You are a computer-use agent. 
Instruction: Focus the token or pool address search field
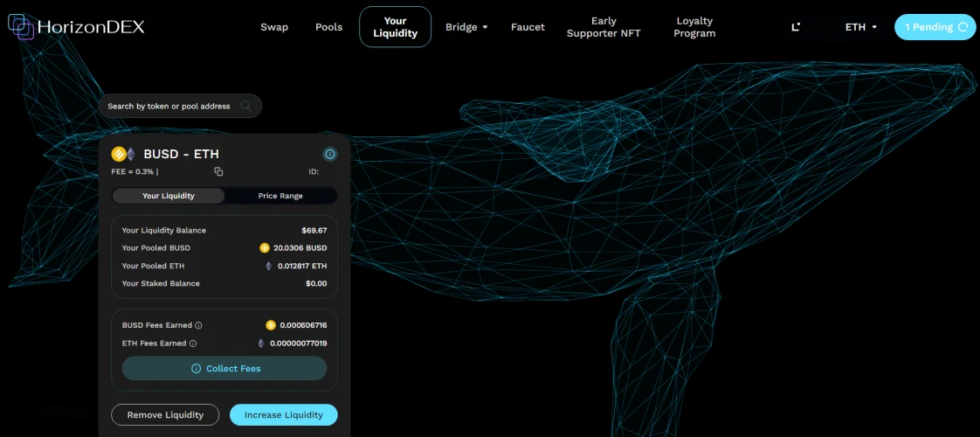click(x=170, y=107)
